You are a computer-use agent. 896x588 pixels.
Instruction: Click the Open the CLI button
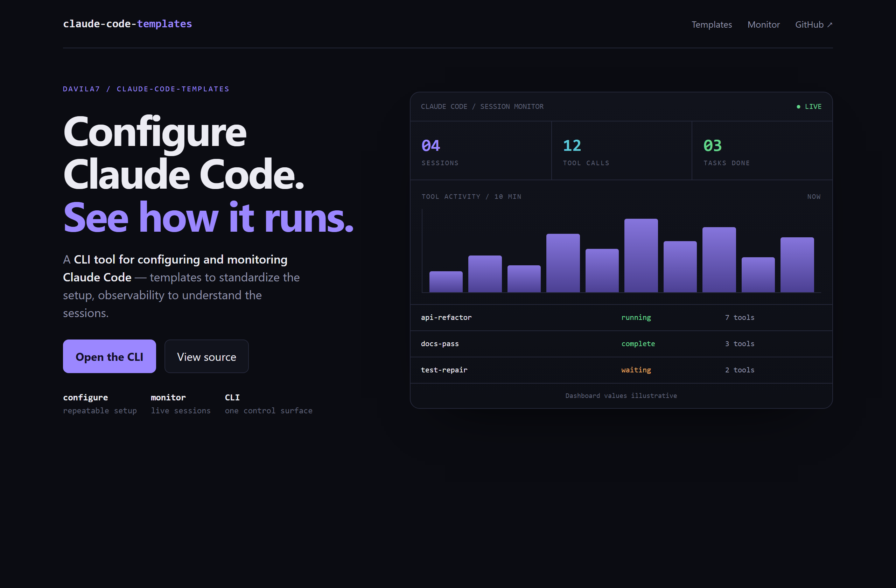(110, 357)
